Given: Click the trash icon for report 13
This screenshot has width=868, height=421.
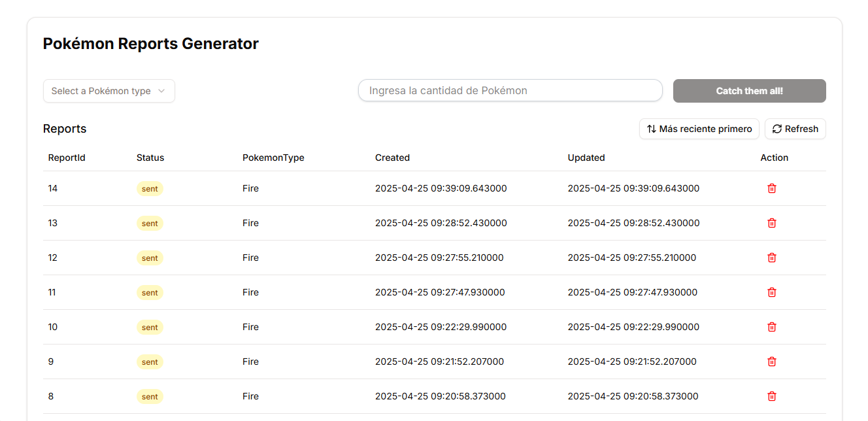Looking at the screenshot, I should click(x=771, y=223).
